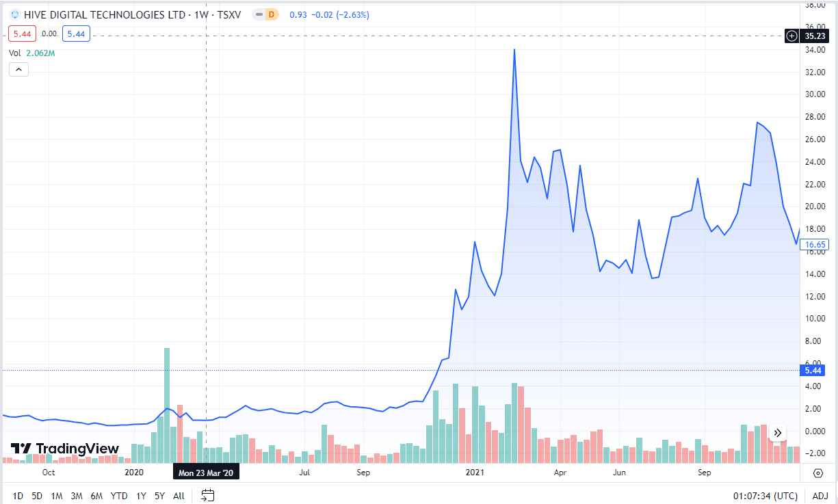
Task: Click the Jul label on the time axis
Action: tap(304, 473)
